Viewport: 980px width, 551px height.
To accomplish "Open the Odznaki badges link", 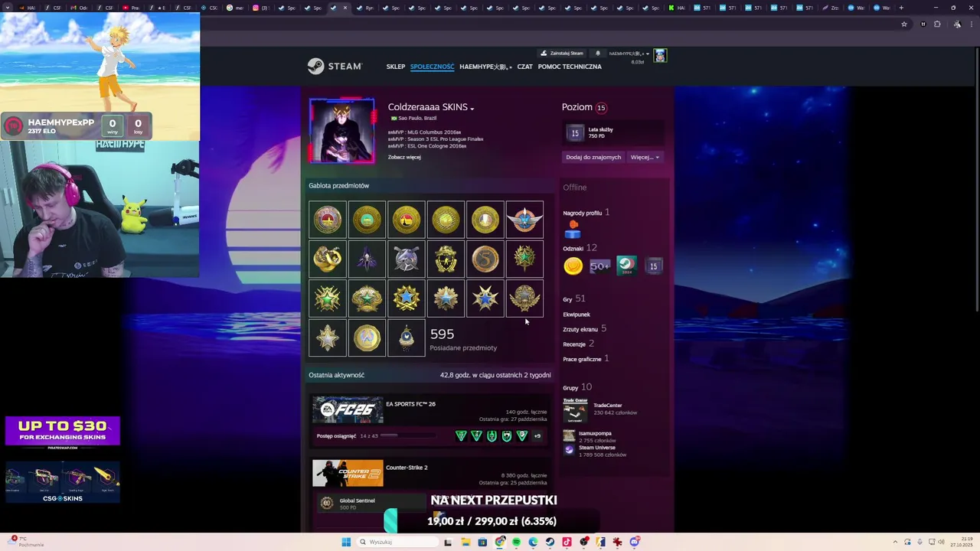I will [573, 249].
